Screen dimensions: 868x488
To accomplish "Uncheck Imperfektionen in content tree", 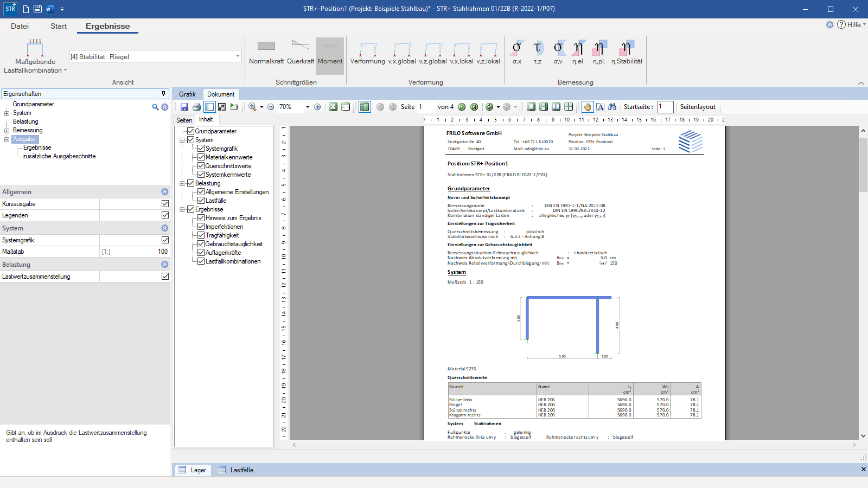I will click(201, 227).
